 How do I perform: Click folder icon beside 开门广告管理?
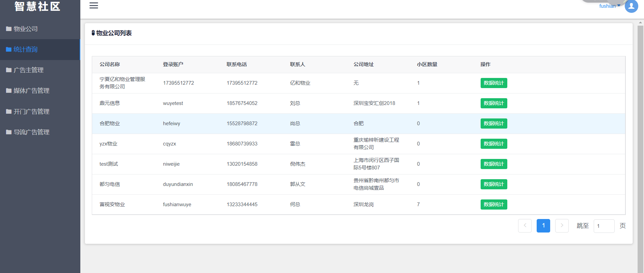pos(9,111)
